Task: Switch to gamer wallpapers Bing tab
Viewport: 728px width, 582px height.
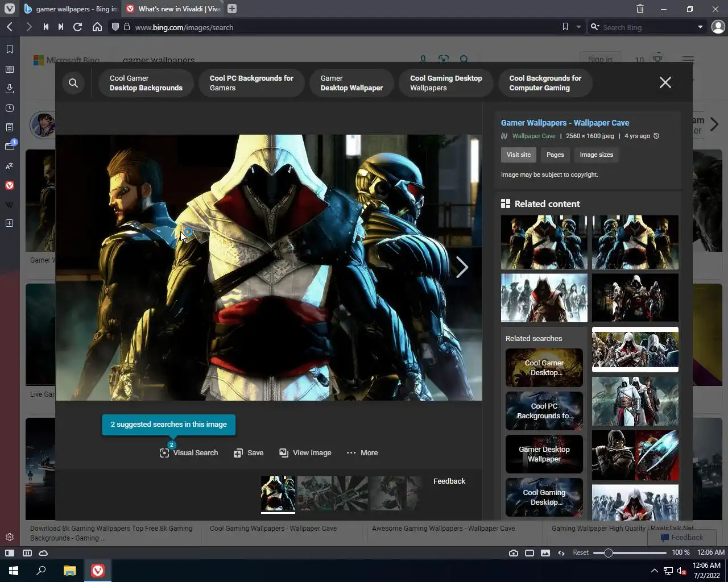Action: (x=71, y=9)
